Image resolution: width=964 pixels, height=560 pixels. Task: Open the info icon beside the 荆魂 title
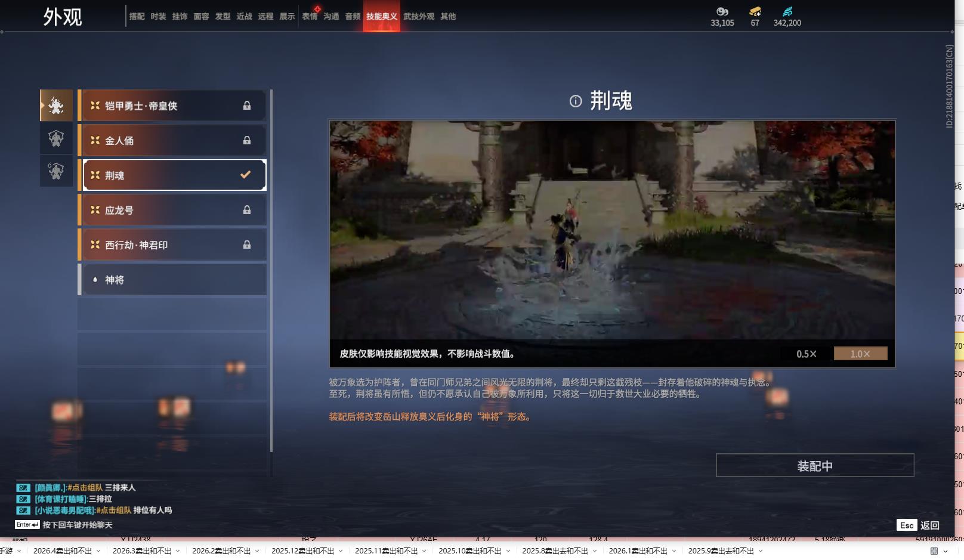pos(574,101)
